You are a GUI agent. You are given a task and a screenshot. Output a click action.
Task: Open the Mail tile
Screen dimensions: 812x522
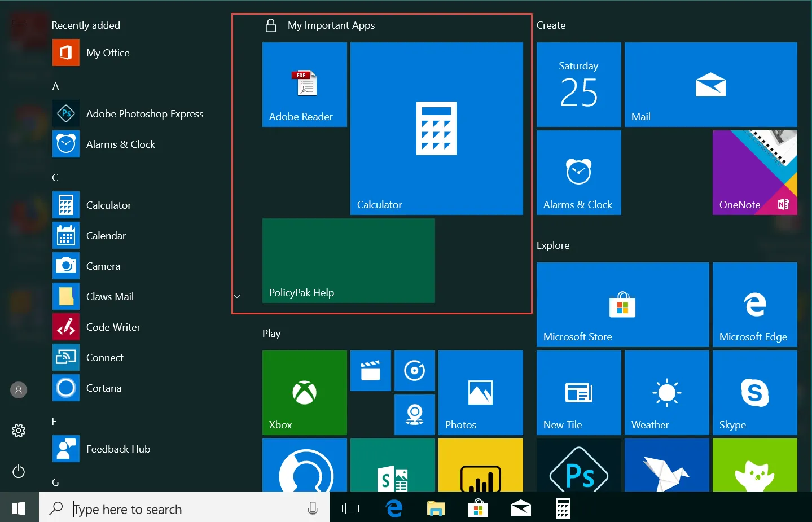pos(711,85)
